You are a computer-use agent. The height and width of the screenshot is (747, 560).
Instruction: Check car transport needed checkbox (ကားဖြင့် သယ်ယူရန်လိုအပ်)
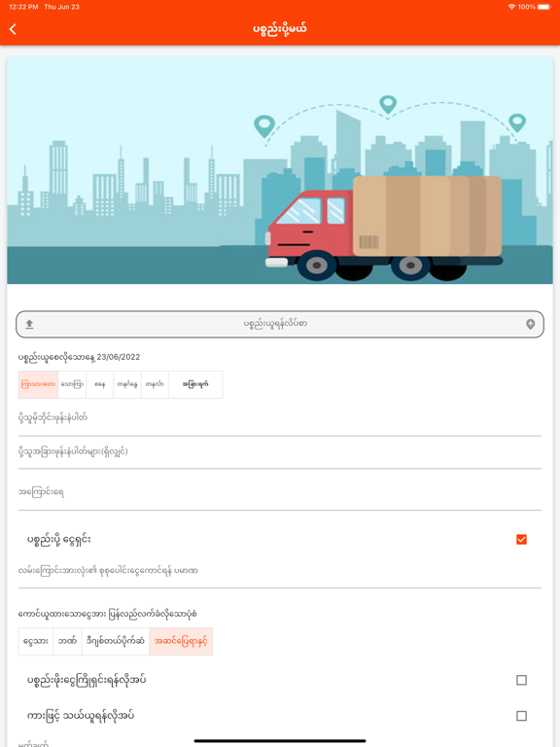point(521,716)
